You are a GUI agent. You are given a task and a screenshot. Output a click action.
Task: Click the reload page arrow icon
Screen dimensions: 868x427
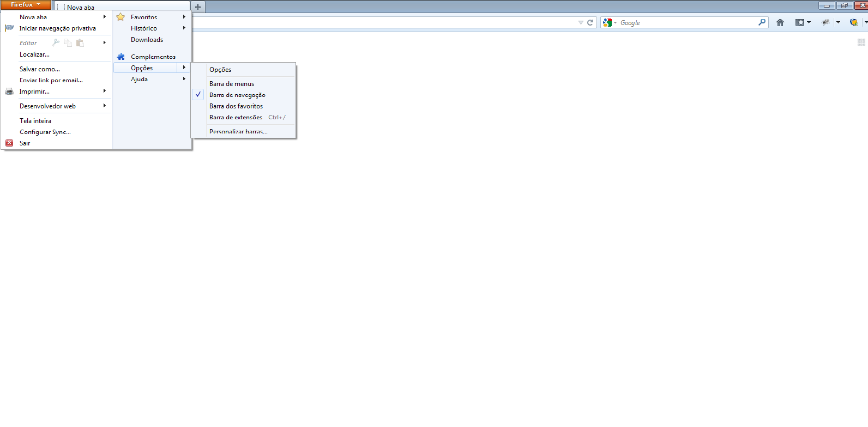coord(590,22)
